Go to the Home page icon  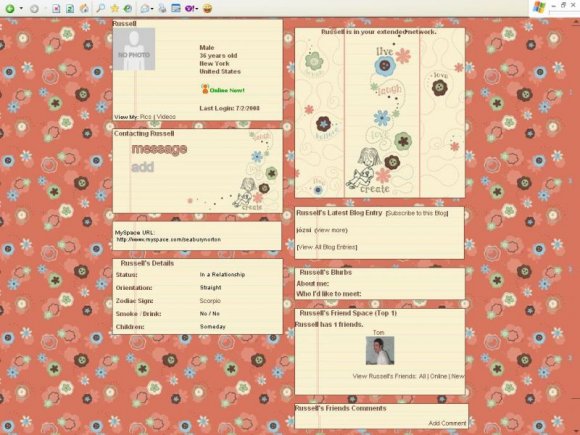coord(84,8)
